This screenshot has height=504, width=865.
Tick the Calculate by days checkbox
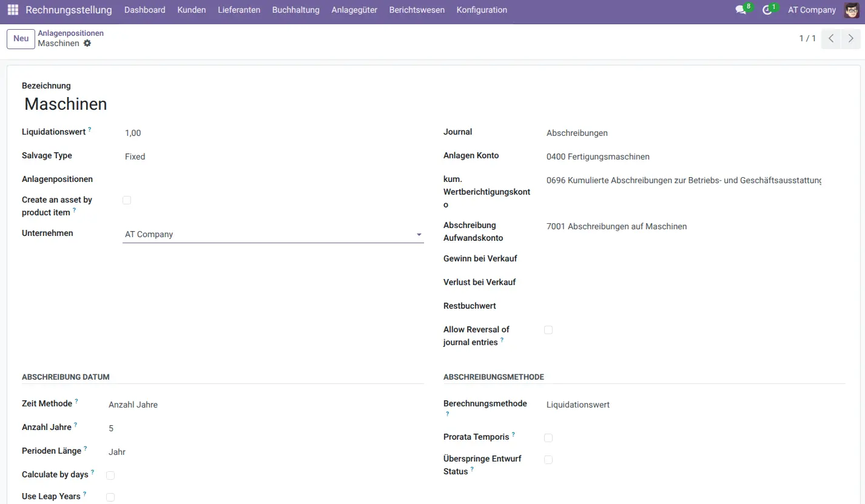pyautogui.click(x=110, y=475)
